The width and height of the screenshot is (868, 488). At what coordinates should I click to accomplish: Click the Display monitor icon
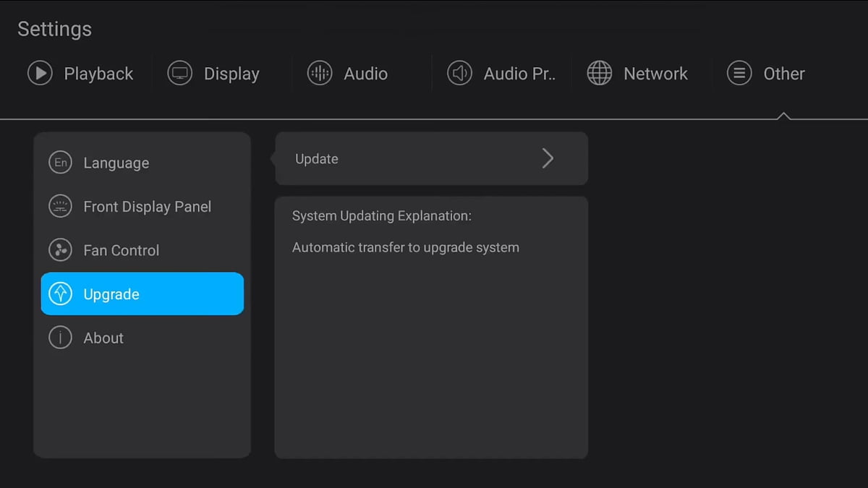coord(179,73)
